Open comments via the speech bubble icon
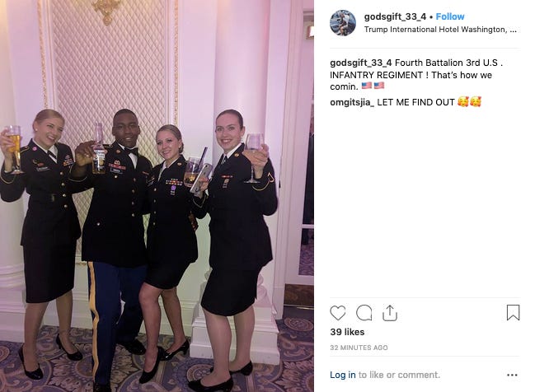The width and height of the screenshot is (535, 392). coord(364,313)
